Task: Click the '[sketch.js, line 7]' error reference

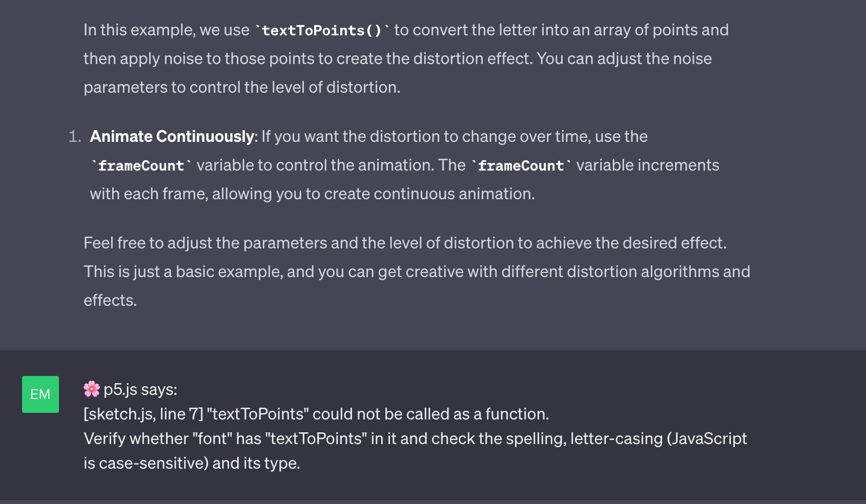Action: [143, 414]
